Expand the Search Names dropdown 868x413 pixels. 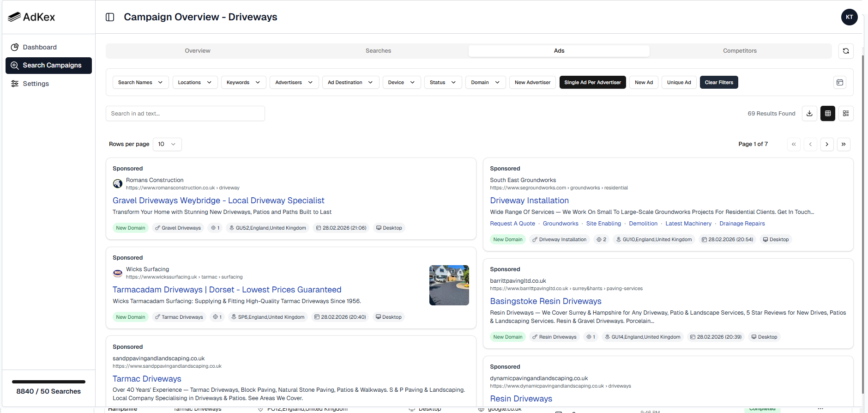pos(140,82)
